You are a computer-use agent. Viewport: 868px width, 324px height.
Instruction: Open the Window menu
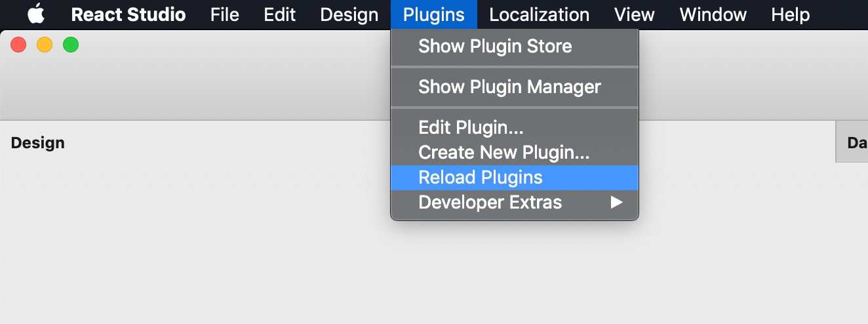click(713, 14)
